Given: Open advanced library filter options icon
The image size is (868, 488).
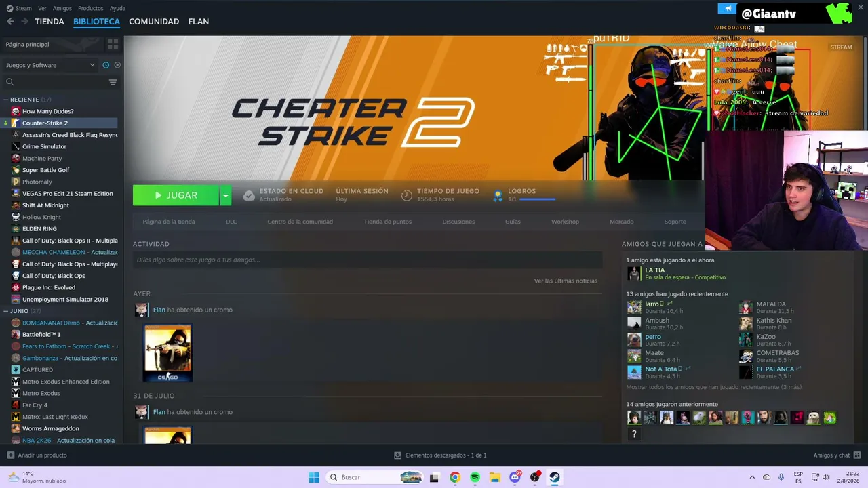Looking at the screenshot, I should click(x=113, y=82).
